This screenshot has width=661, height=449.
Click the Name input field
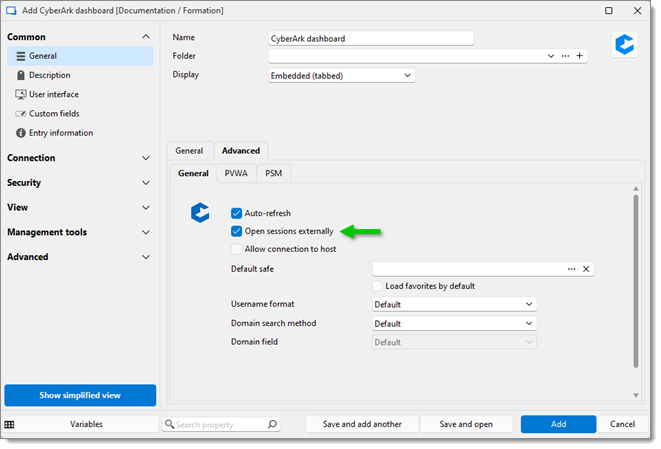pyautogui.click(x=370, y=38)
